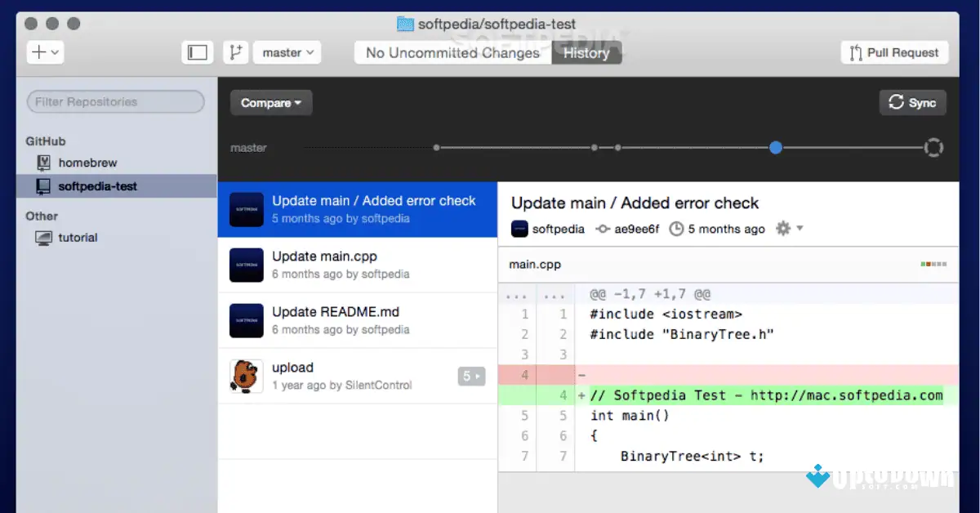Open the gear icon in commit details
The width and height of the screenshot is (980, 513).
point(782,229)
